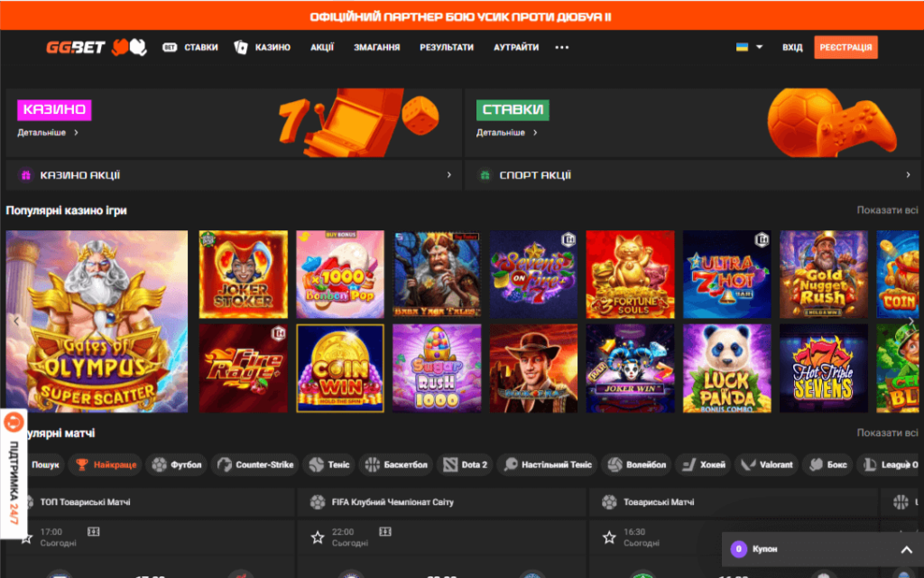Open the Gold Nugget Rush game

tap(823, 275)
